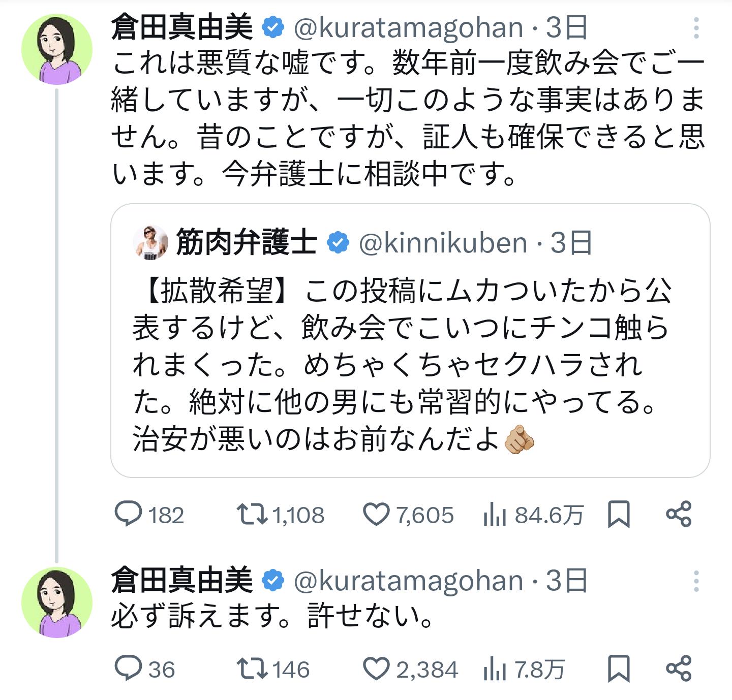Retweet the post with 146 retweets

253,669
